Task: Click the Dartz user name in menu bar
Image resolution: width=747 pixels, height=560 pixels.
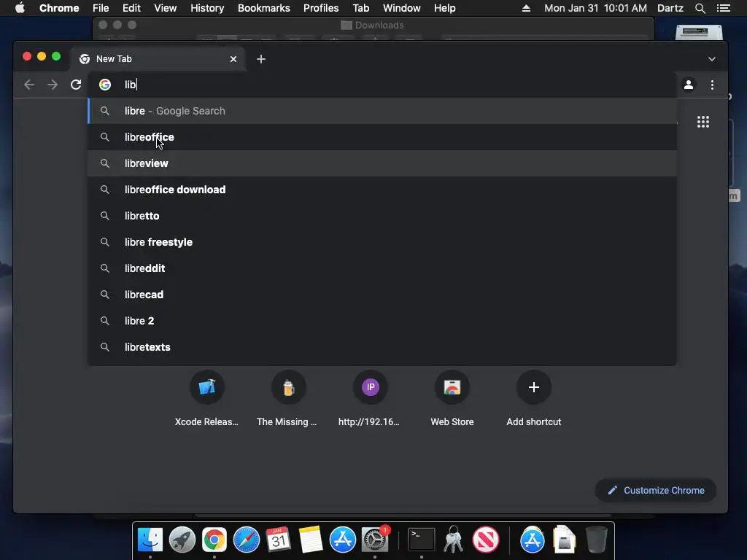Action: (670, 8)
